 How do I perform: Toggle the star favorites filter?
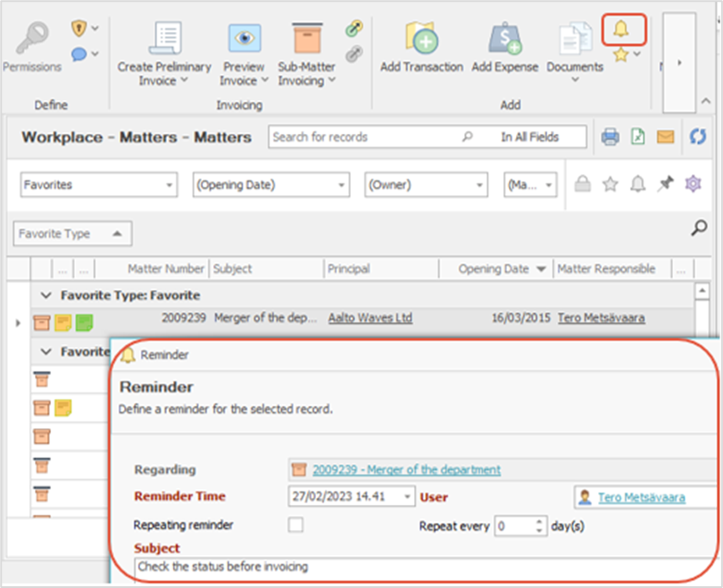[x=610, y=185]
